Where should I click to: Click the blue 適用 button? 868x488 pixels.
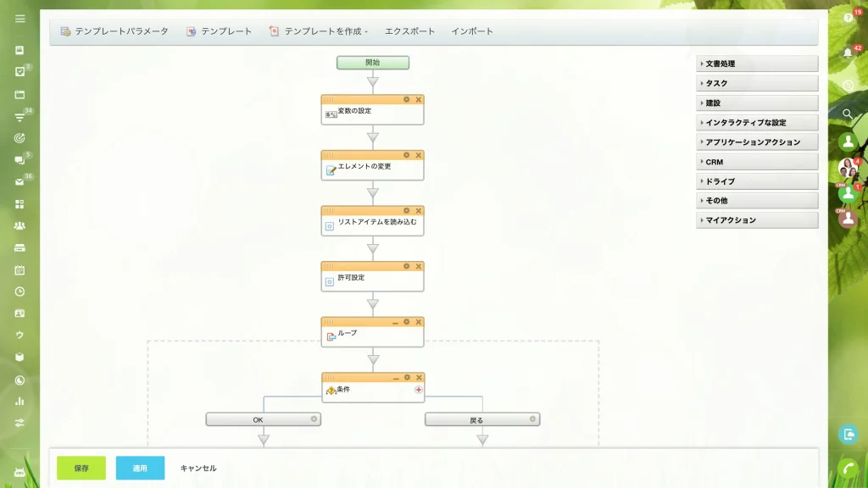tap(140, 468)
